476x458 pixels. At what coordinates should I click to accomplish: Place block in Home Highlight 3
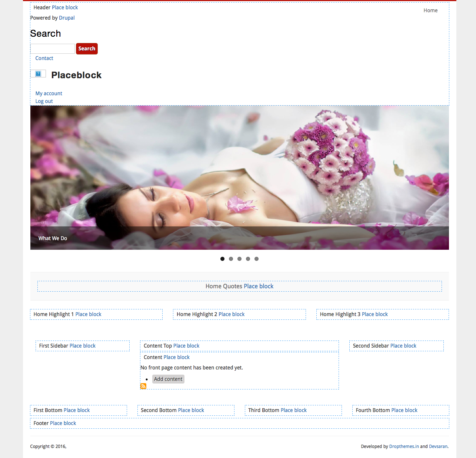coord(375,314)
